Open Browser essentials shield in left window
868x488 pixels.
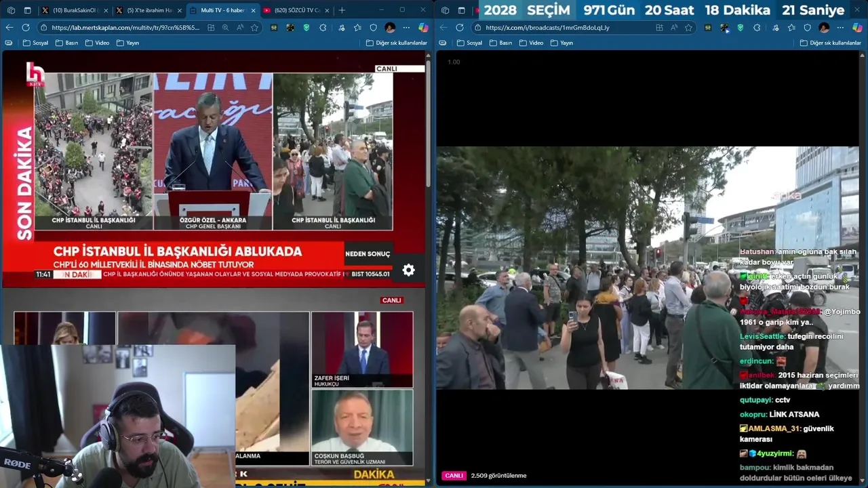coord(374,28)
